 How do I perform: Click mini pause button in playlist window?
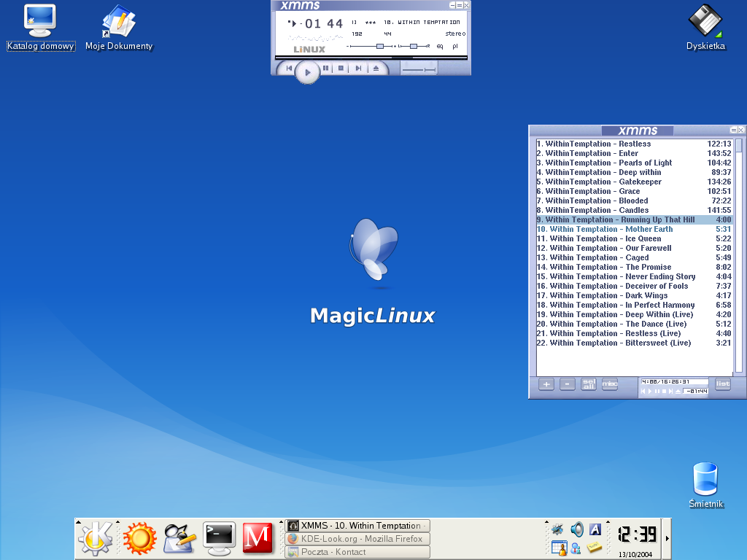point(657,392)
